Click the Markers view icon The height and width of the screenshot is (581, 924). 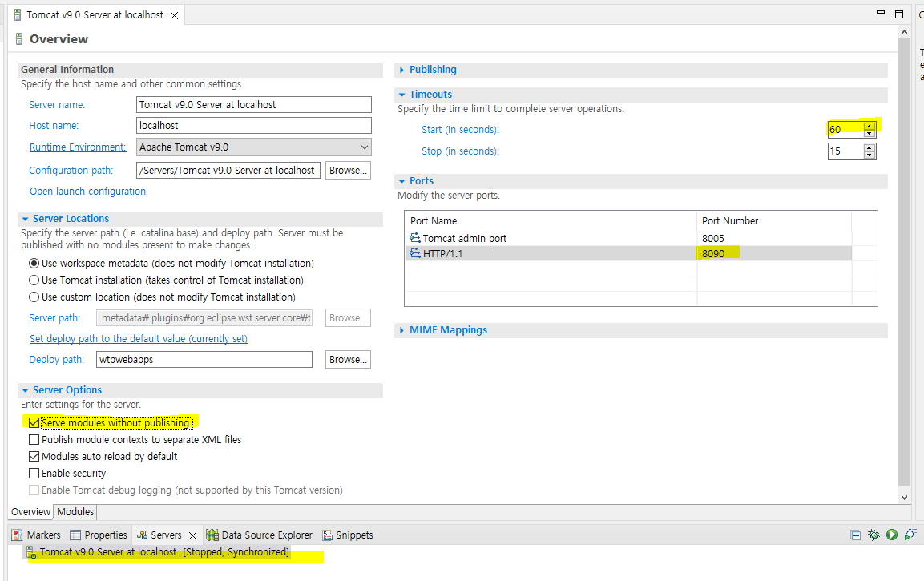[x=17, y=535]
